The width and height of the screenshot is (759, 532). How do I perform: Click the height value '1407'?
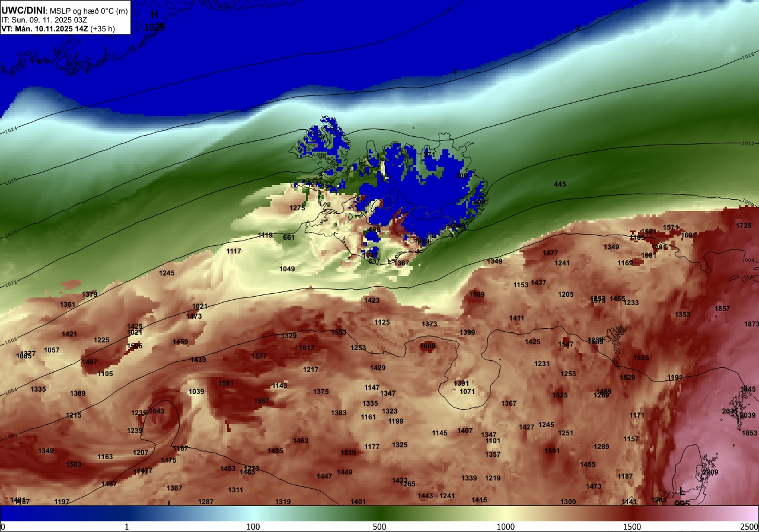(x=465, y=431)
